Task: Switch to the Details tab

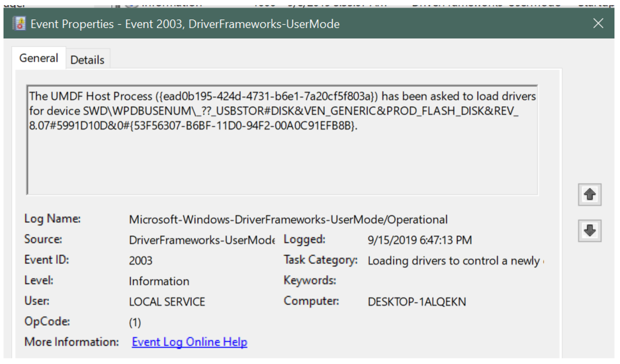Action: pos(87,60)
